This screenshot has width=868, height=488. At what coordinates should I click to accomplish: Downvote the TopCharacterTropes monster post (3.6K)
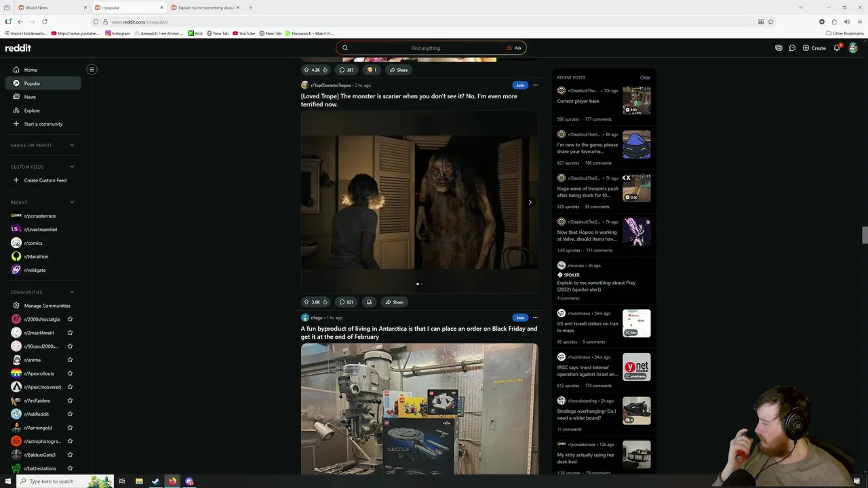[325, 302]
